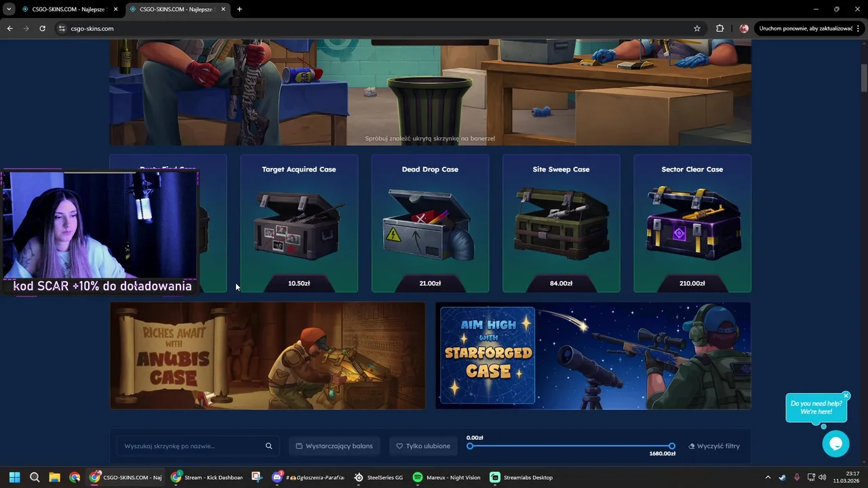Image resolution: width=868 pixels, height=488 pixels.
Task: Switch to the CSGO-SKINS.COM taskbar window
Action: pyautogui.click(x=126, y=477)
